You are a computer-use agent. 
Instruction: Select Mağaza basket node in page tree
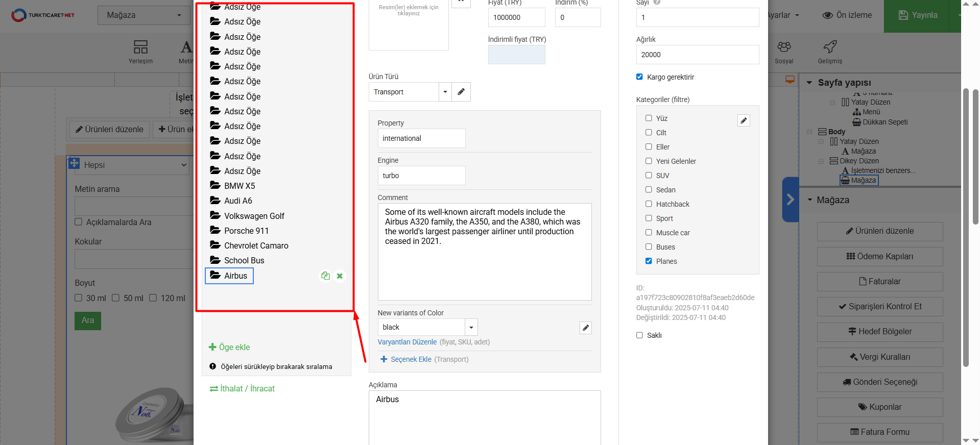coord(859,180)
